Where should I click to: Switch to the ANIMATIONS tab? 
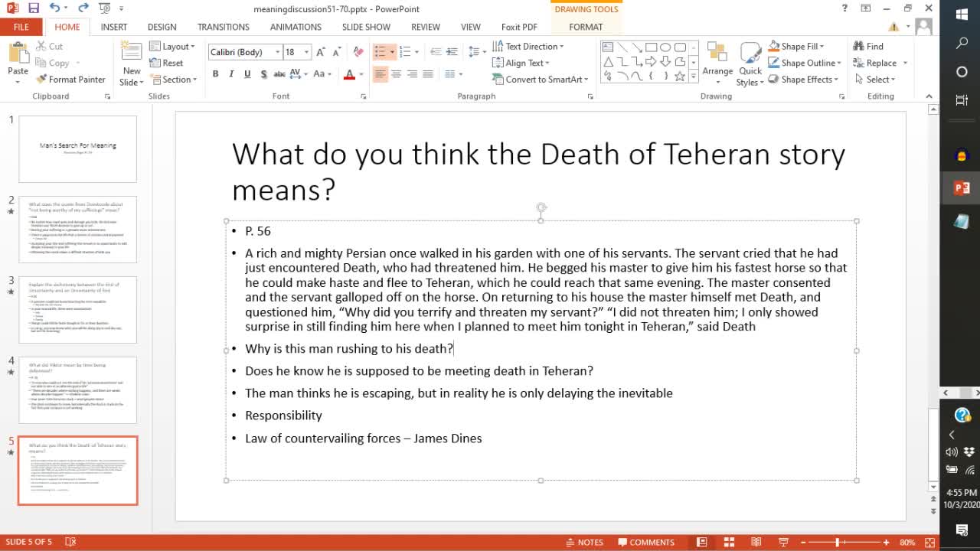296,27
